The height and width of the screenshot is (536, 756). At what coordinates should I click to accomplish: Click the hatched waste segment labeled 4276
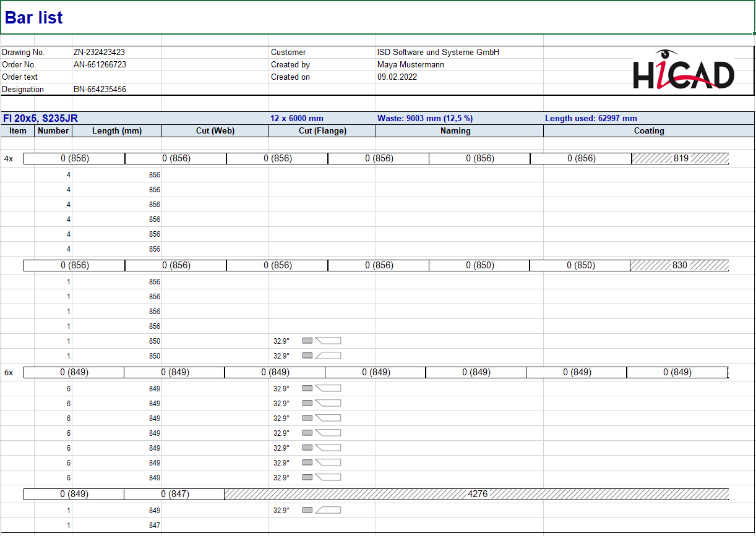click(x=476, y=494)
